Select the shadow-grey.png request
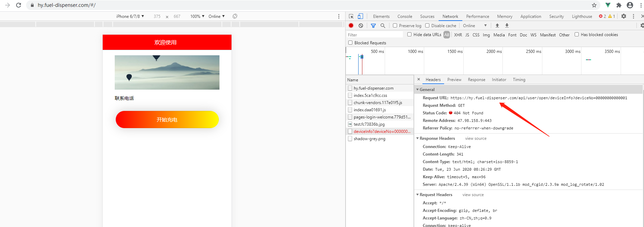 (x=380, y=138)
